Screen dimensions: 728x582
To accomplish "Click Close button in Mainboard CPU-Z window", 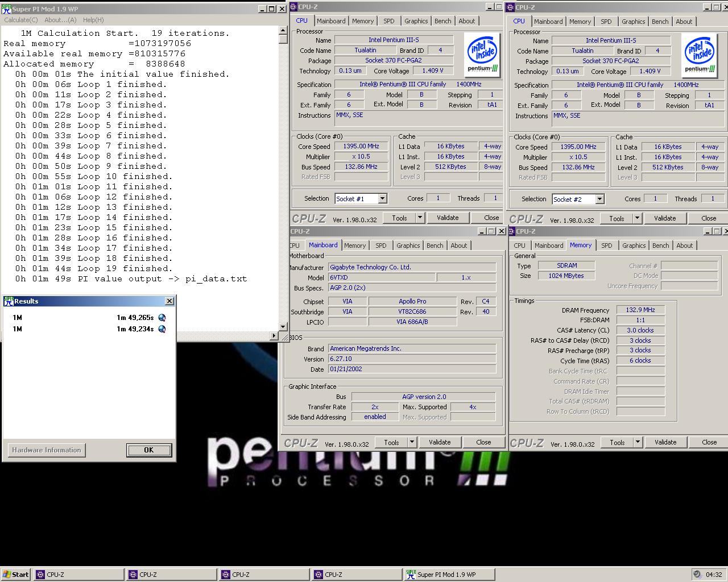I will point(483,442).
